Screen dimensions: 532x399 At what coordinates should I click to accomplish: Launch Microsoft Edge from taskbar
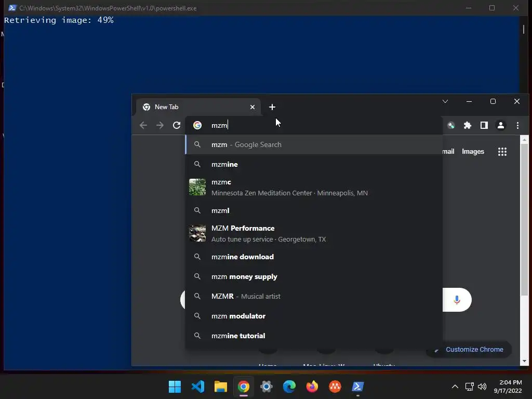point(289,387)
